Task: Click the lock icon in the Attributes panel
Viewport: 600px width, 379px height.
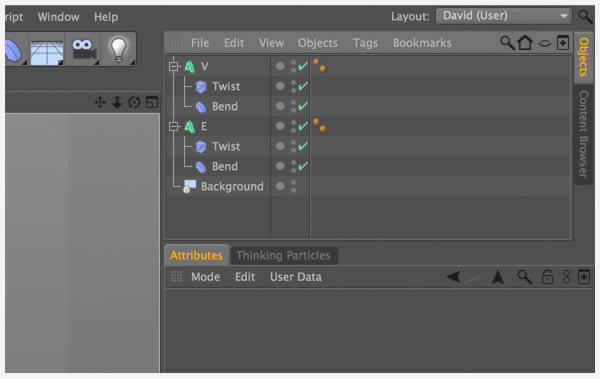Action: click(547, 277)
